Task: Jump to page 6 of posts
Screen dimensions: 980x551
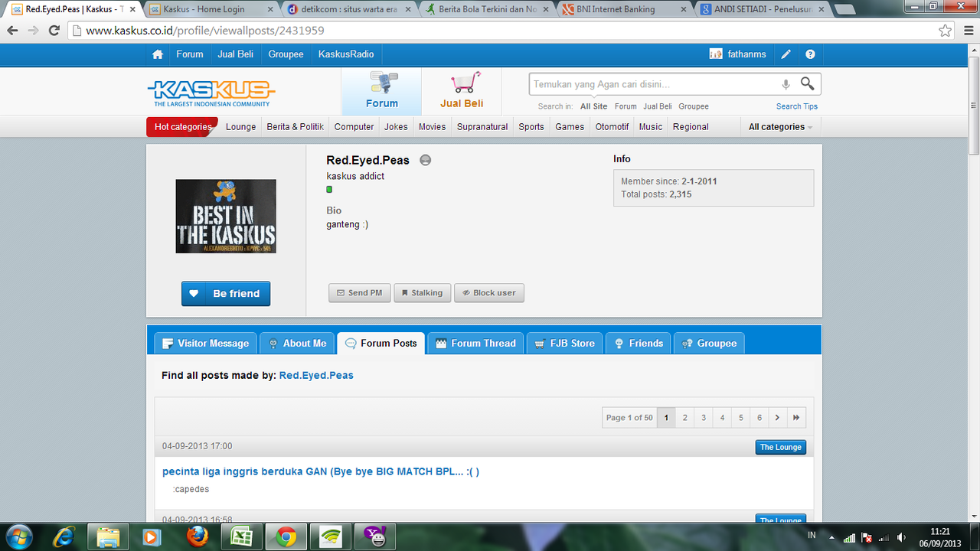Action: click(x=759, y=418)
